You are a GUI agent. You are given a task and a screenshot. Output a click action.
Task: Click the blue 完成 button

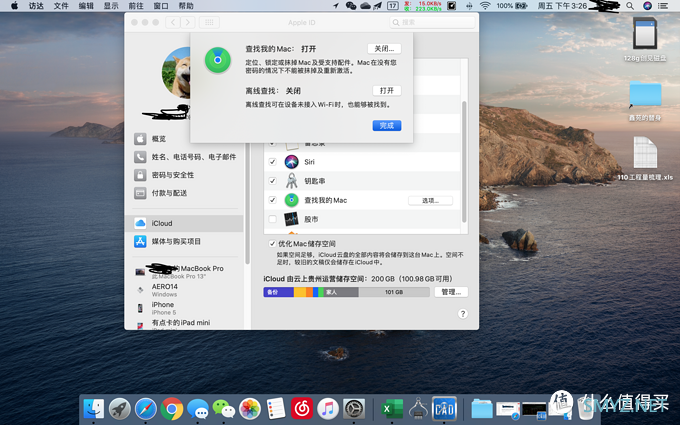click(x=387, y=125)
